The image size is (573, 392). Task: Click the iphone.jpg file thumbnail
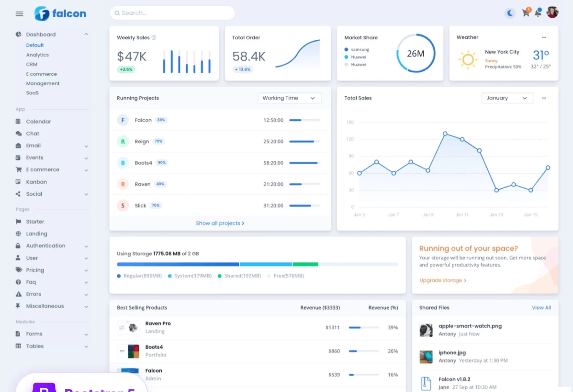(x=426, y=357)
